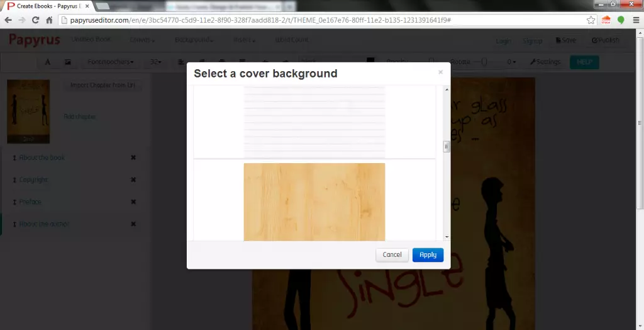644x330 pixels.
Task: Publish the book with Publish button
Action: pos(606,40)
